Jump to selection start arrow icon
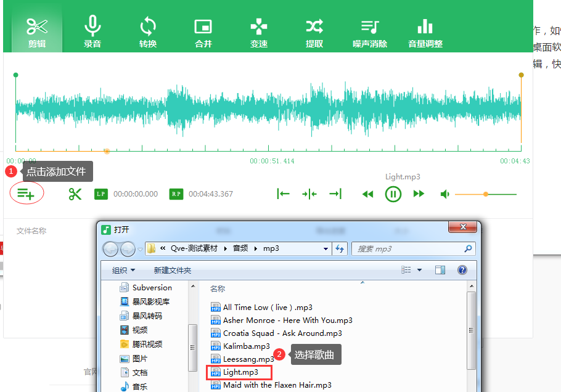 click(283, 194)
